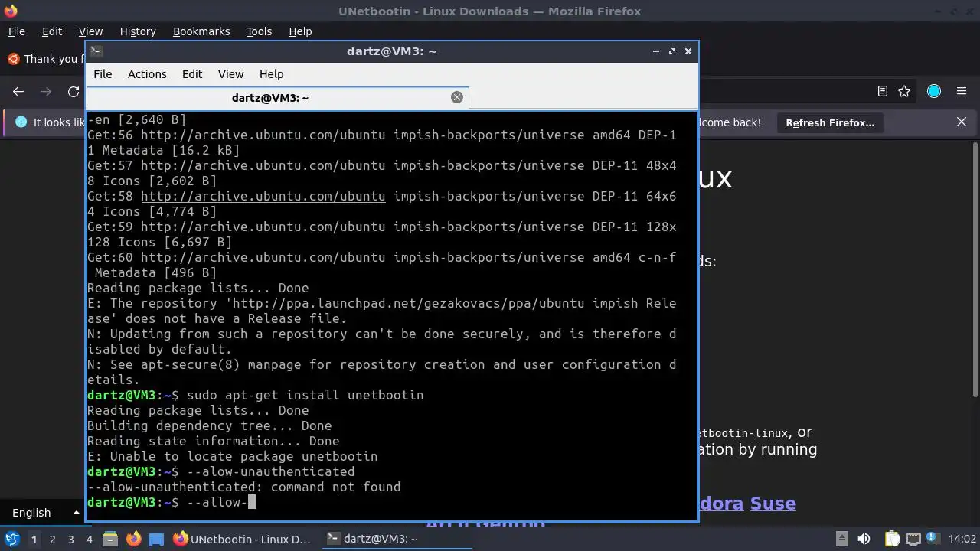Click the 14:02 clock in the panel
This screenshot has height=551, width=980.
point(962,539)
